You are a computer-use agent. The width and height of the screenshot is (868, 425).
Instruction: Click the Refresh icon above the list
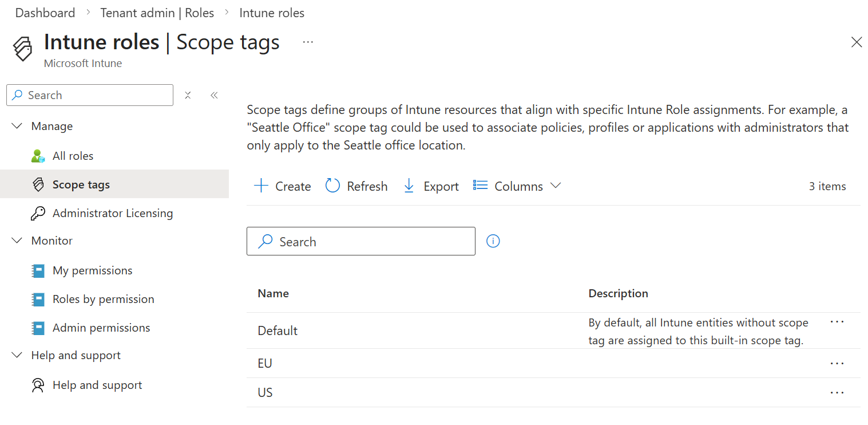[332, 186]
